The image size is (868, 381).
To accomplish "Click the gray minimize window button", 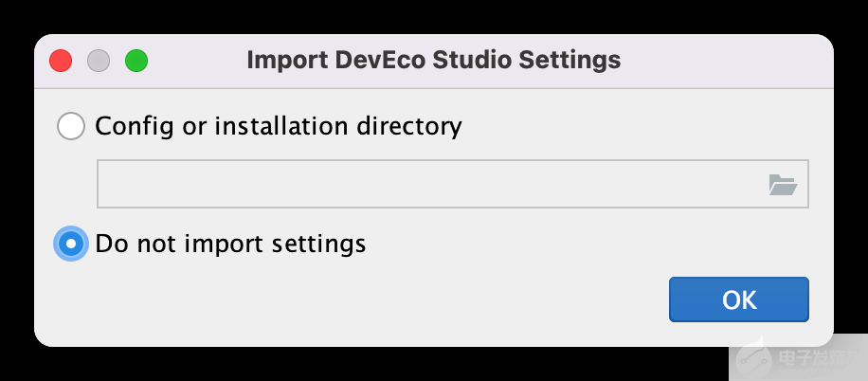I will [99, 61].
